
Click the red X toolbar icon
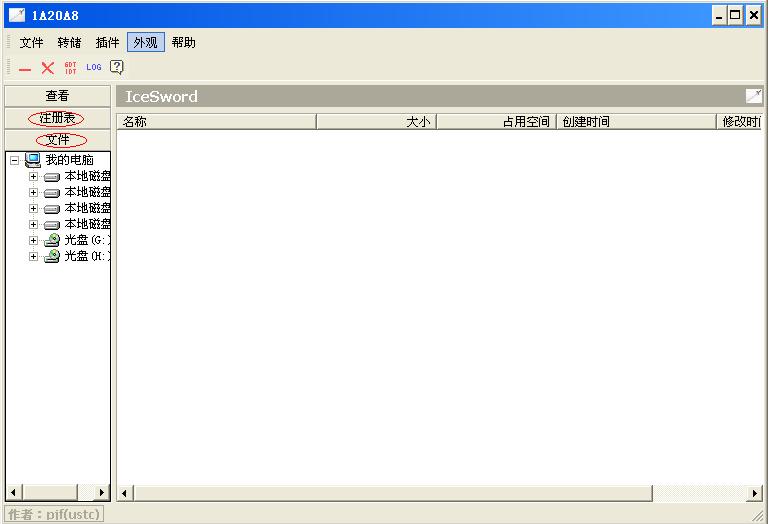(48, 68)
